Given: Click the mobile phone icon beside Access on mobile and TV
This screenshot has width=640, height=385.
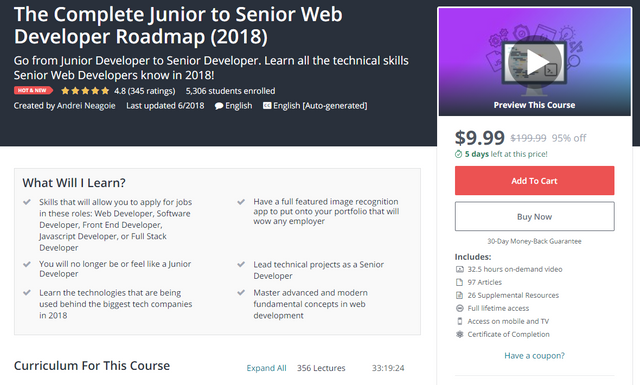Looking at the screenshot, I should [460, 321].
